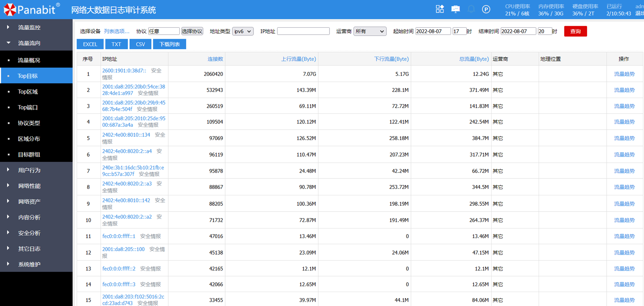Open IP address fec0:0:0:ffff::3 link
Screen dimensions: 644x306
(x=119, y=284)
